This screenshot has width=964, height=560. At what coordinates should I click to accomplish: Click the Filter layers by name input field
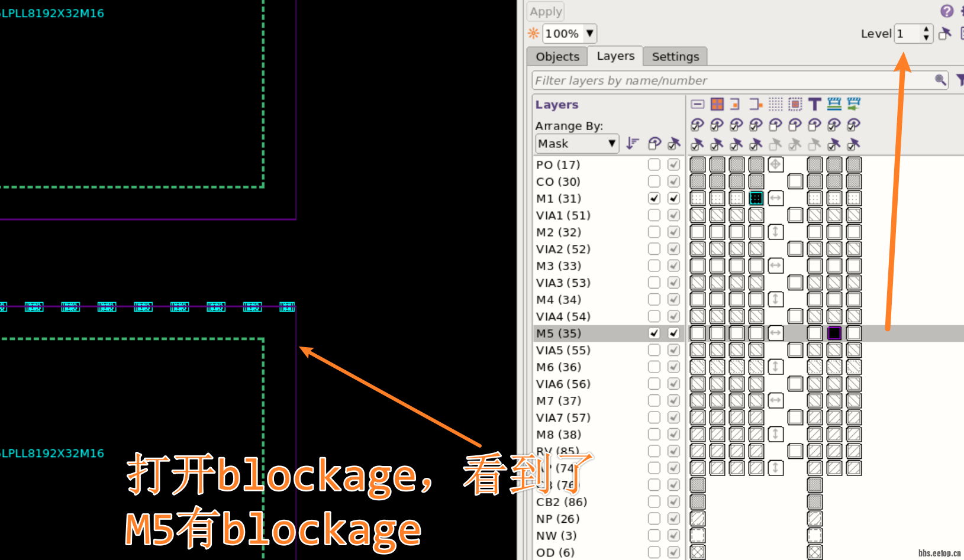pos(731,80)
